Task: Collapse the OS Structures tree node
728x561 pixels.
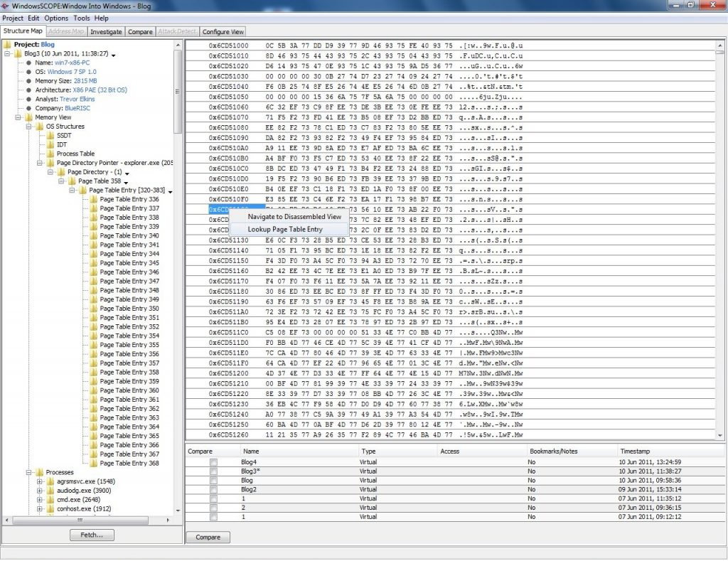Action: pyautogui.click(x=28, y=127)
